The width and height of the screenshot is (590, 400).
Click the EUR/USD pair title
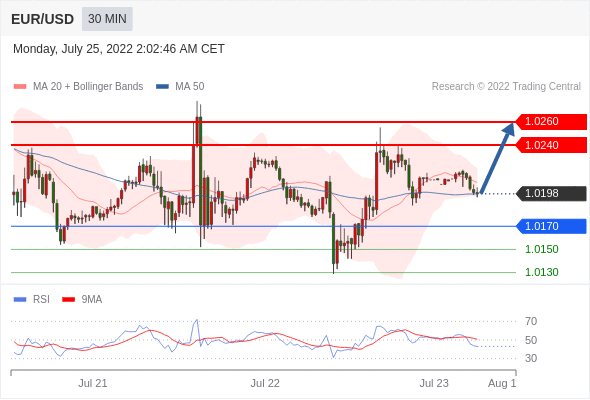(x=43, y=19)
